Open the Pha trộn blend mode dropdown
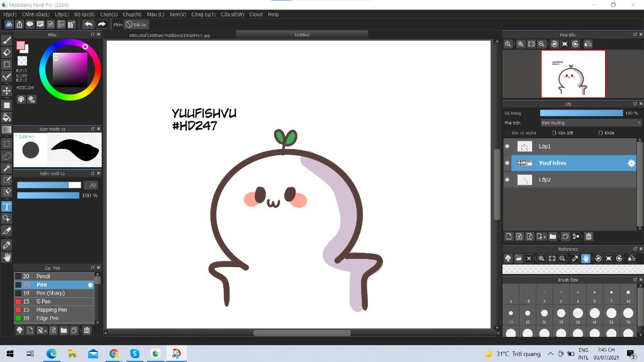The height and width of the screenshot is (362, 644). [591, 123]
